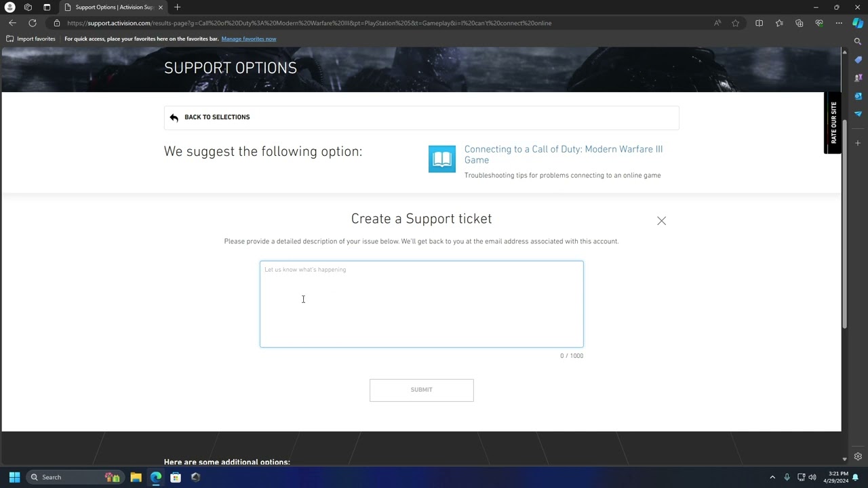868x488 pixels.
Task: Show hidden system tray icons
Action: coord(772,477)
